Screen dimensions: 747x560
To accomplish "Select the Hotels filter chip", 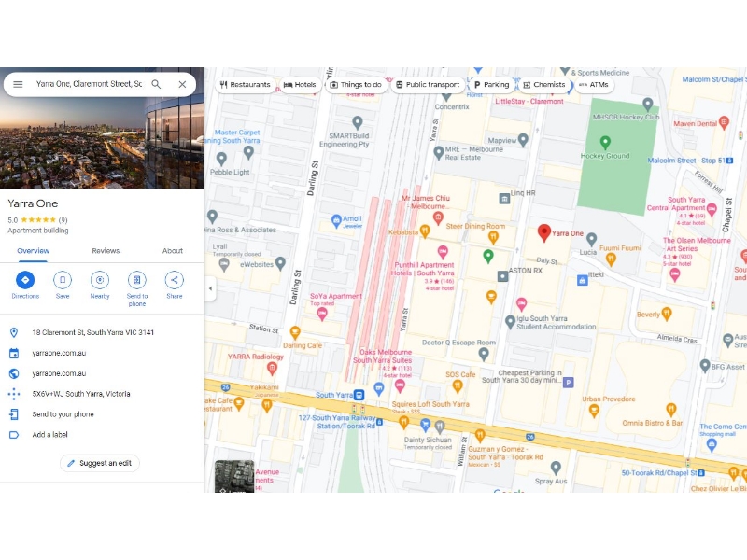I will pos(300,85).
